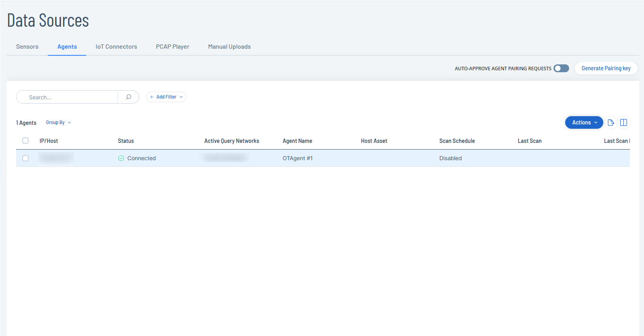644x336 pixels.
Task: Expand the Add Filter dropdown
Action: point(166,97)
